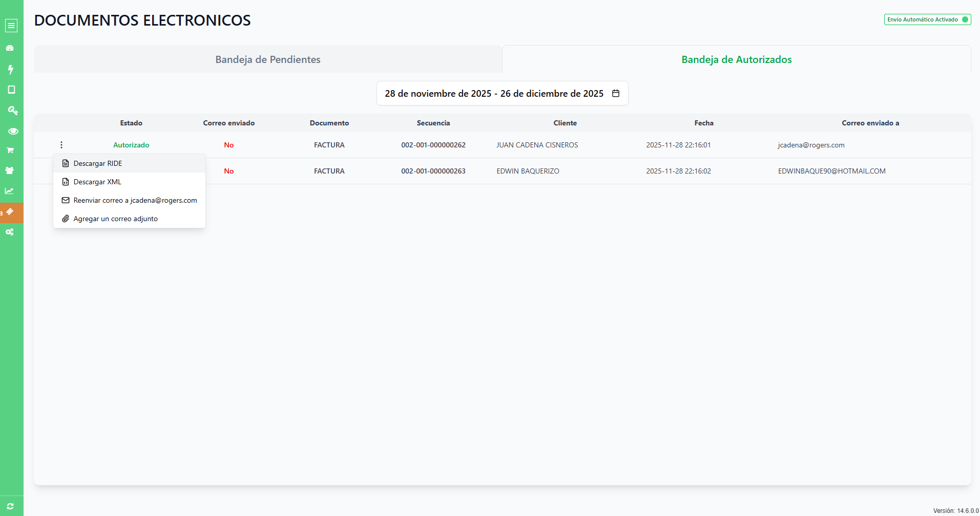Choose Descargar XML from context menu
Image resolution: width=980 pixels, height=516 pixels.
tap(129, 182)
